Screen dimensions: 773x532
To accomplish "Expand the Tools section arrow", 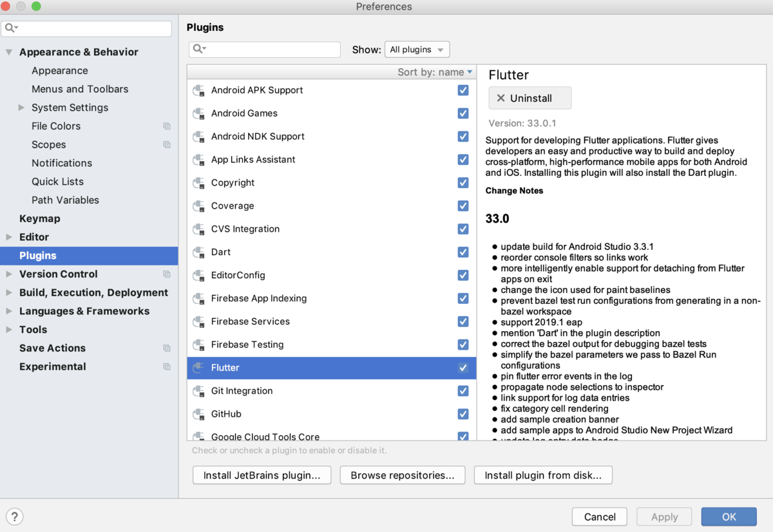I will [9, 330].
